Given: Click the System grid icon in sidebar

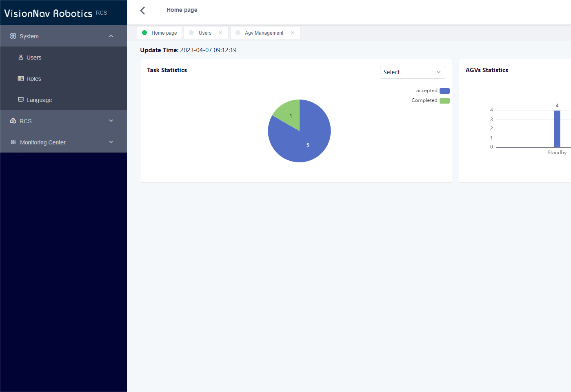Looking at the screenshot, I should 13,36.
